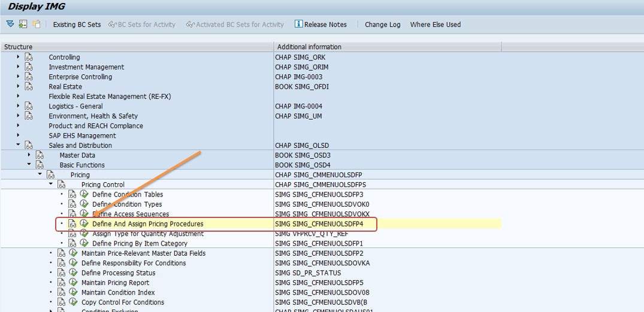This screenshot has width=644, height=312.
Task: Click the Additional information column header
Action: 388,47
